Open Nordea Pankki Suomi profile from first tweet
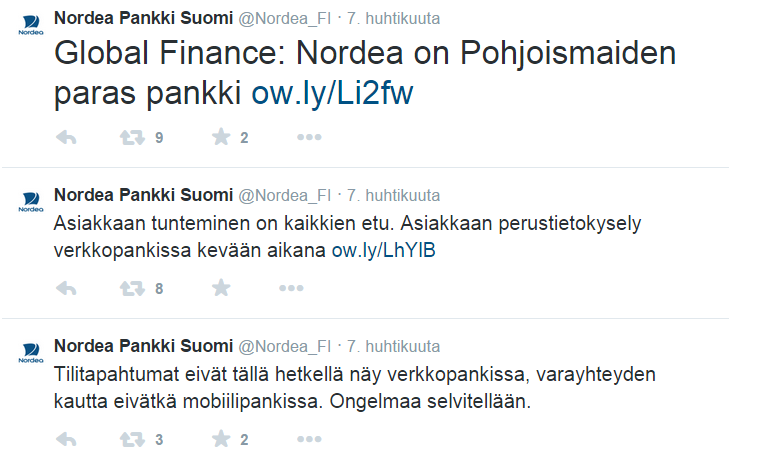The height and width of the screenshot is (471, 777). (x=142, y=18)
